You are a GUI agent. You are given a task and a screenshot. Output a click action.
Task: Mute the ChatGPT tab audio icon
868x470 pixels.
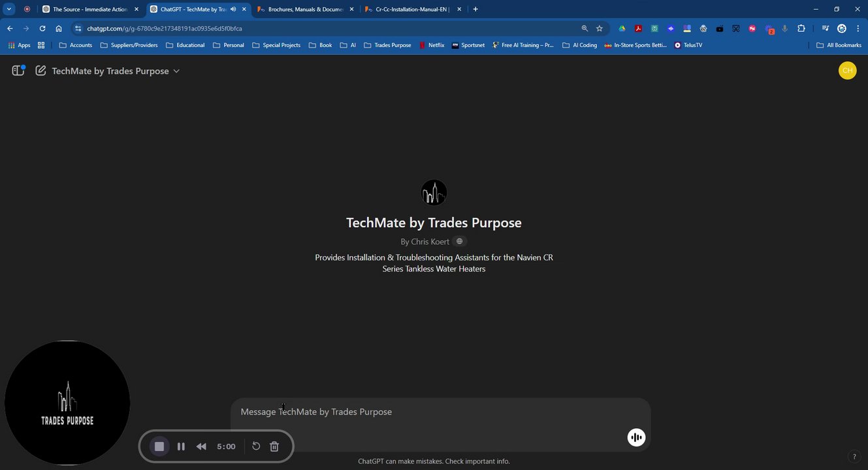pyautogui.click(x=233, y=9)
